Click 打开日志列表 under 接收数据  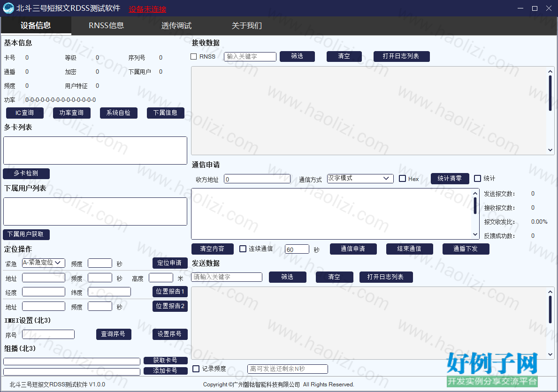click(x=401, y=56)
